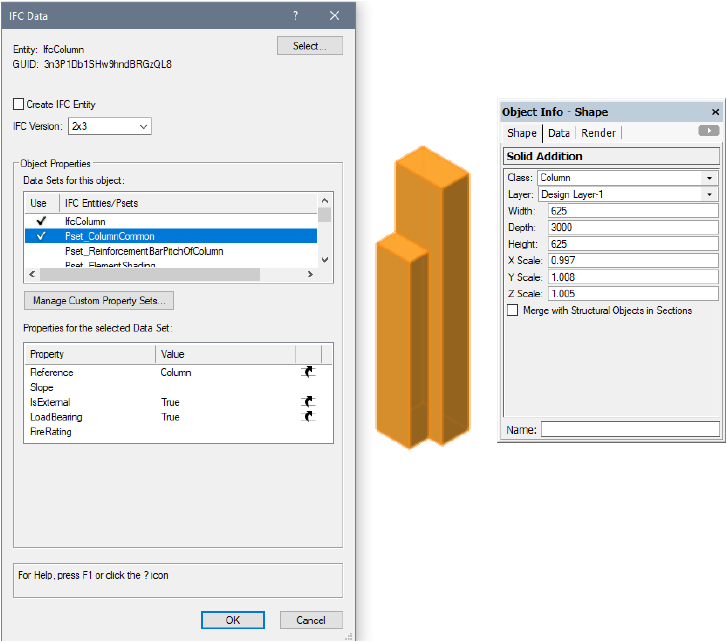Click the X Scale input field
Screen dimensions: 727x642
[x=633, y=261]
